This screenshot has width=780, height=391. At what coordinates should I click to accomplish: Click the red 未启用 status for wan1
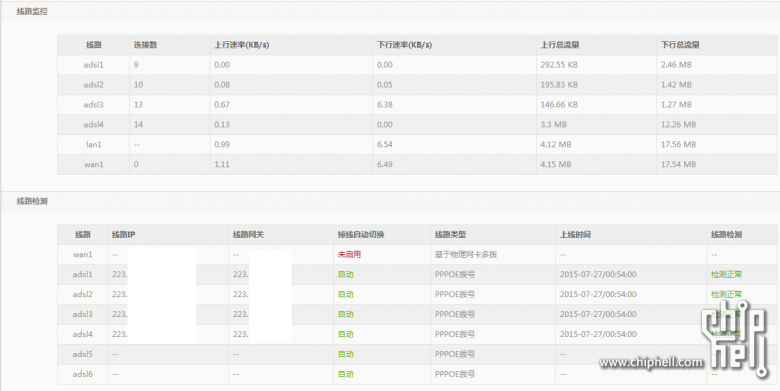(349, 254)
